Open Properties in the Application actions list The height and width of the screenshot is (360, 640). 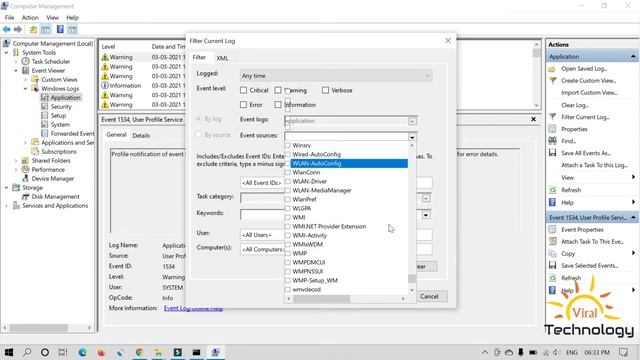point(574,129)
